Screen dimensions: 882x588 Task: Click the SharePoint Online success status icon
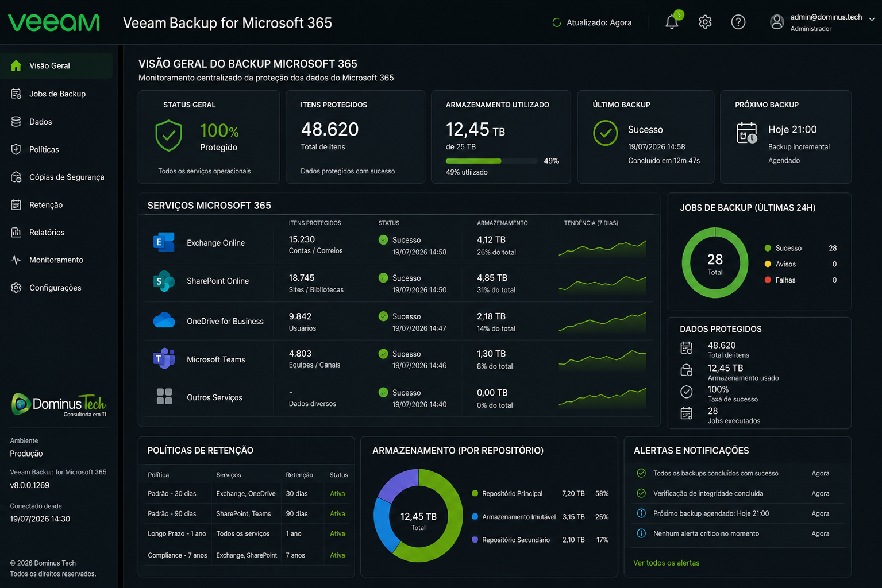point(383,278)
